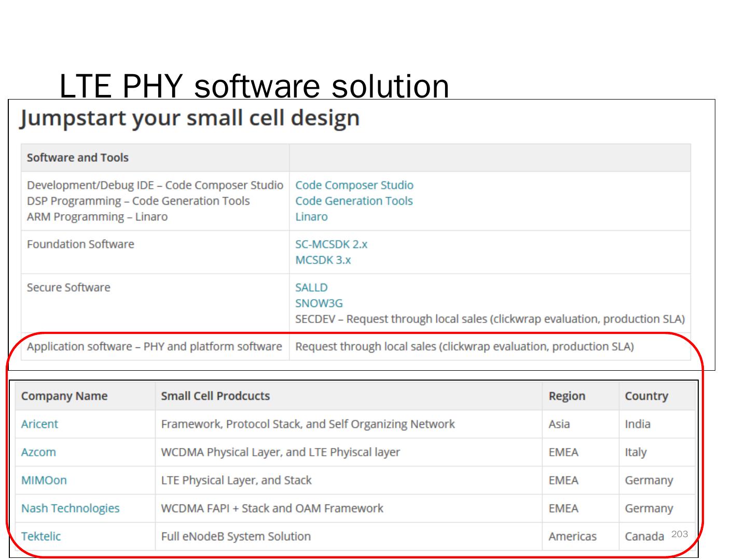Follow the Tektelic company link
Image resolution: width=747 pixels, height=560 pixels.
(x=40, y=536)
